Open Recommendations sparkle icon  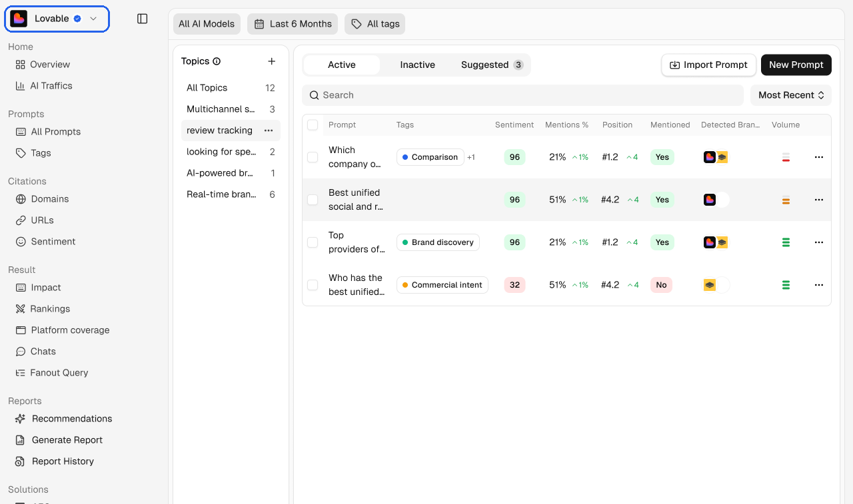click(x=21, y=419)
